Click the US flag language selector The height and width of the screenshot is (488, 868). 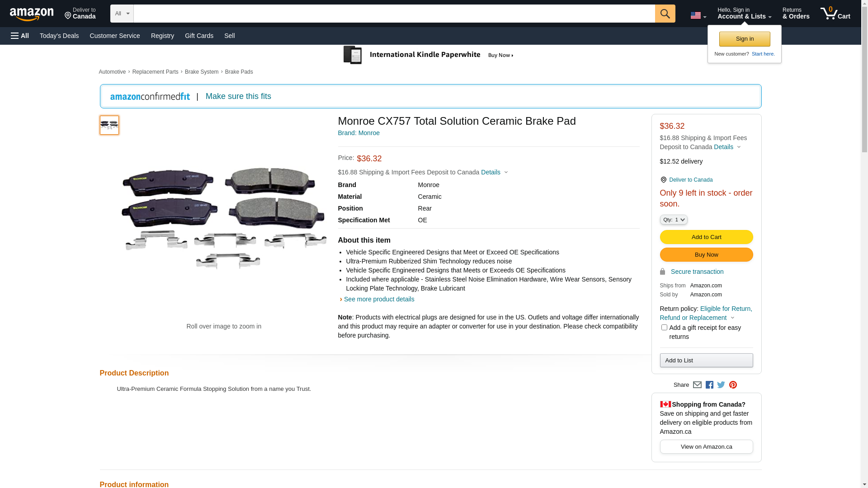698,15
